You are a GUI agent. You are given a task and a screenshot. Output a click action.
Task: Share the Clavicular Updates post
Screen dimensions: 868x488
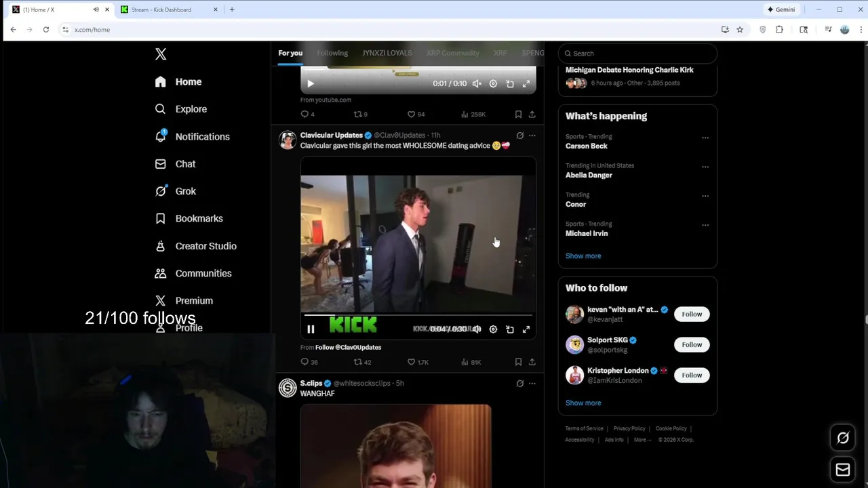tap(532, 362)
